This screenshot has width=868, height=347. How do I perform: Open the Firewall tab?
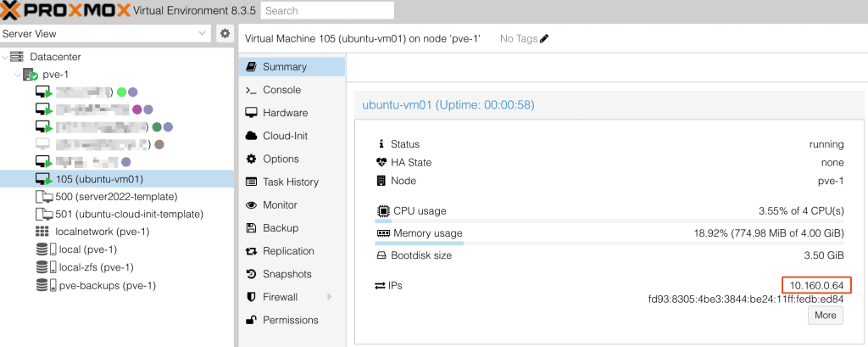[x=292, y=297]
